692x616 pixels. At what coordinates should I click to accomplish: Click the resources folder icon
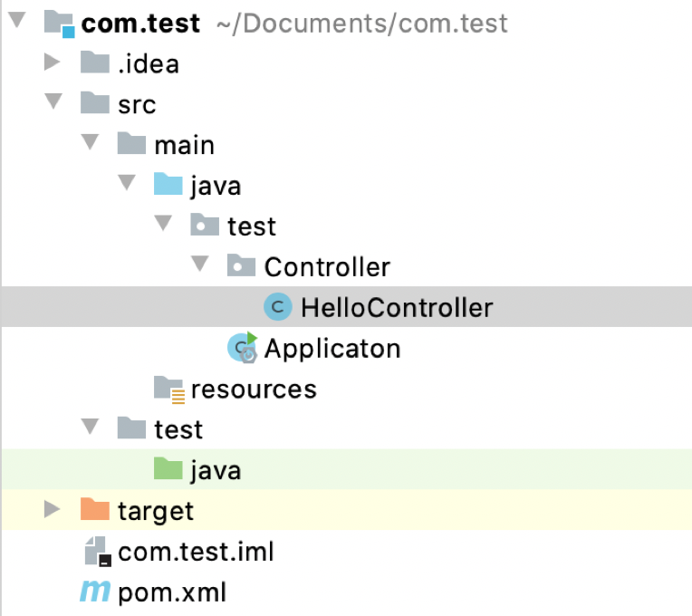[x=168, y=389]
